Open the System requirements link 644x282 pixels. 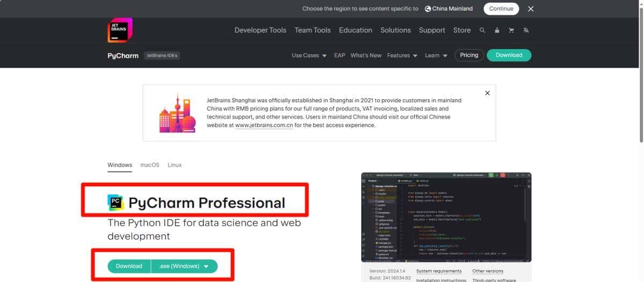(x=438, y=271)
